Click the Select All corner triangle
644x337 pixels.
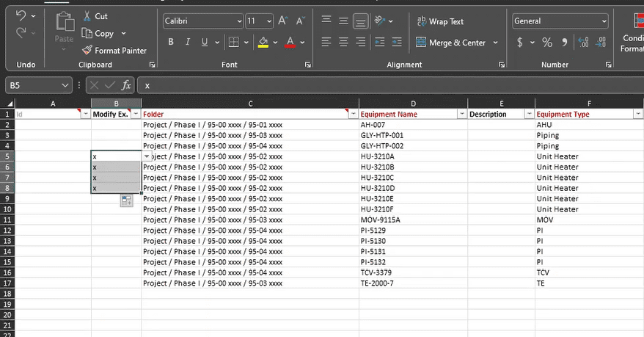(10, 104)
